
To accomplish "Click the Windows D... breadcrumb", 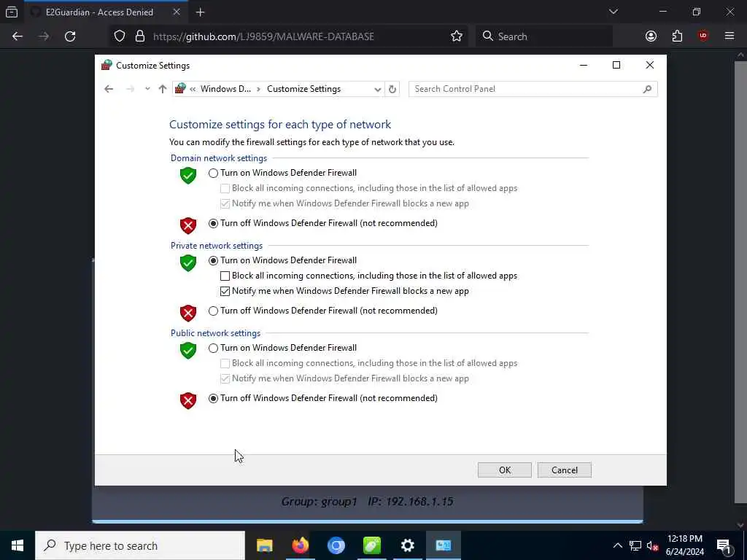I will pos(225,89).
